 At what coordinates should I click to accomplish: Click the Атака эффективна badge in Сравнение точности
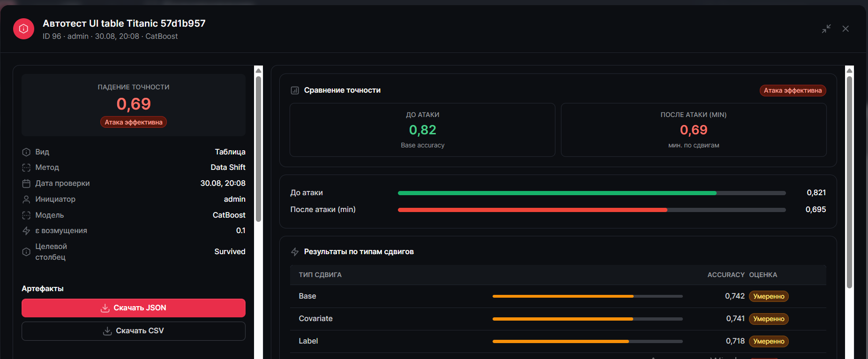coord(793,90)
